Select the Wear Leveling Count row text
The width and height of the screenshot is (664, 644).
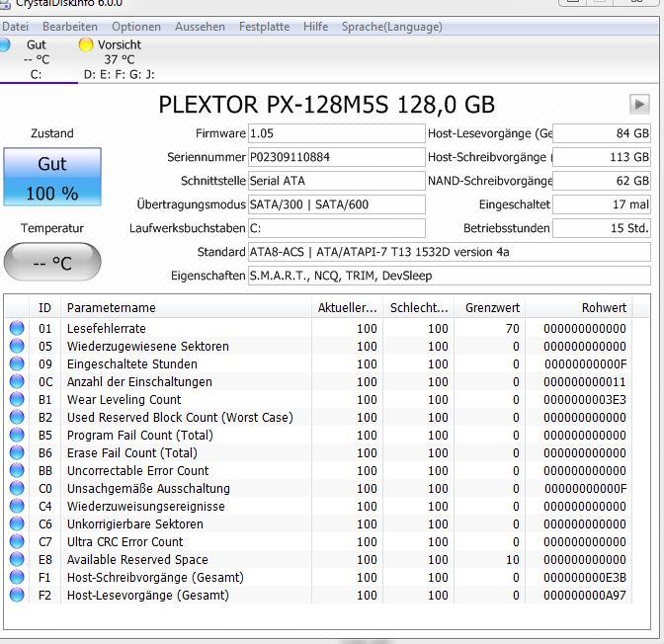(124, 400)
